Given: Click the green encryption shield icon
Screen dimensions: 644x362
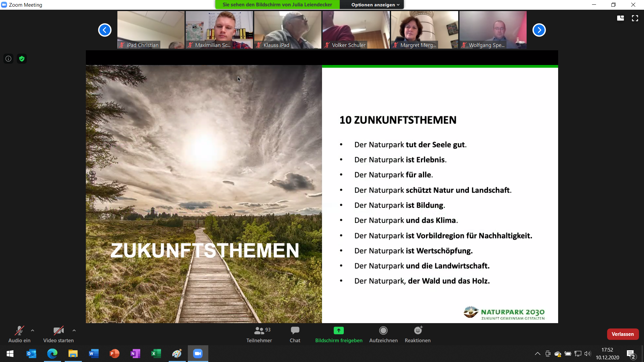Looking at the screenshot, I should (22, 59).
